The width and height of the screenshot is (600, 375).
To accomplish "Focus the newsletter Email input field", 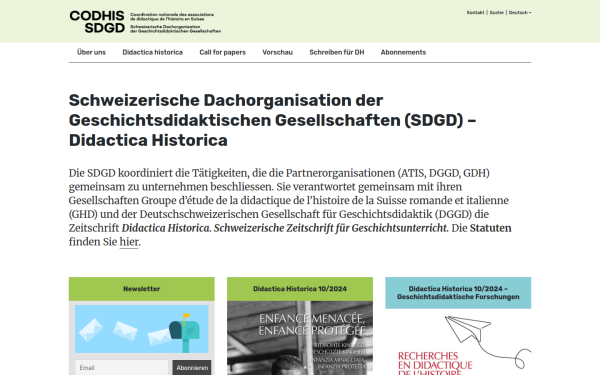I will 122,368.
